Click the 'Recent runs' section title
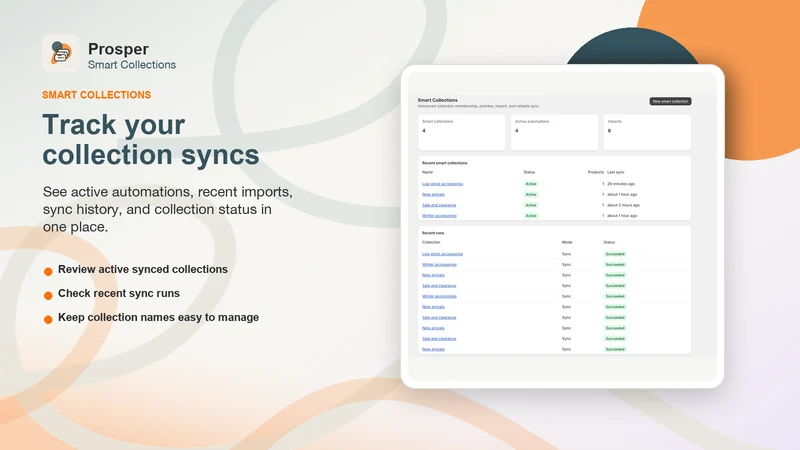 [433, 233]
